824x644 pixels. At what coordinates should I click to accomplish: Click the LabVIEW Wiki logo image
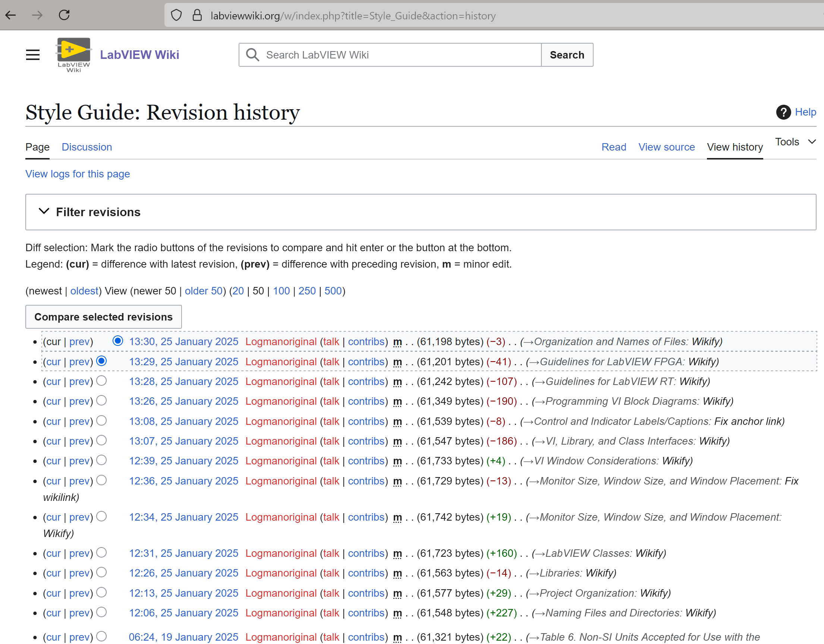[x=73, y=55]
